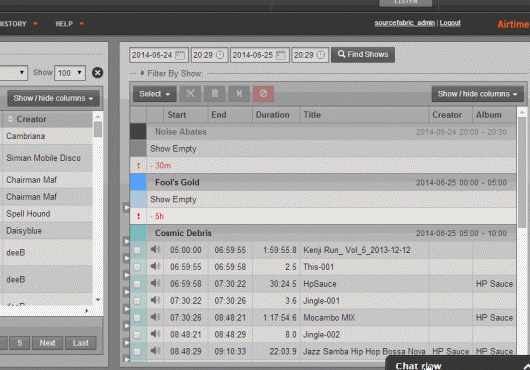This screenshot has width=530, height=370.
Task: Click the clock icon beside start time
Action: (220, 55)
